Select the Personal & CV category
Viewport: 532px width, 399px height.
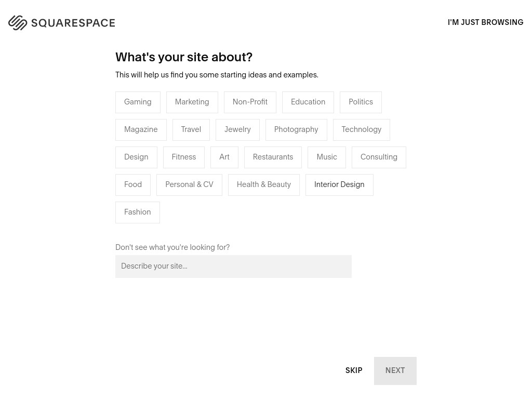(189, 184)
